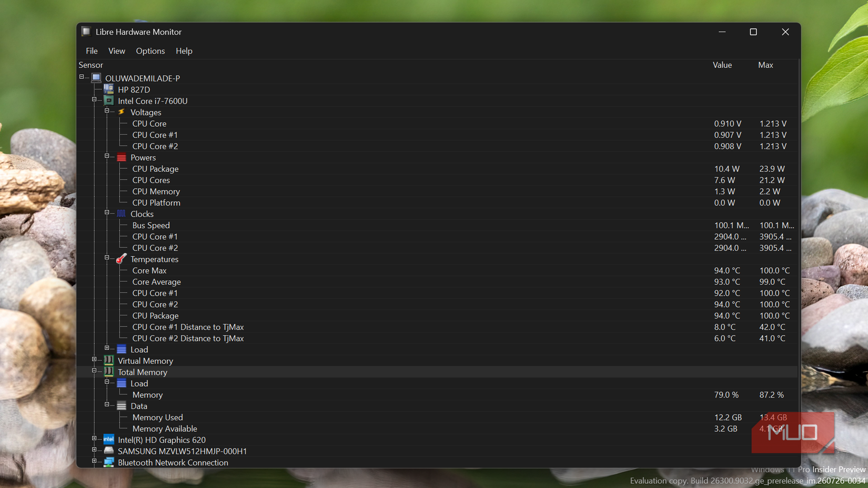The image size is (868, 488).
Task: Collapse the Data group under Total Memory
Action: pyautogui.click(x=107, y=405)
